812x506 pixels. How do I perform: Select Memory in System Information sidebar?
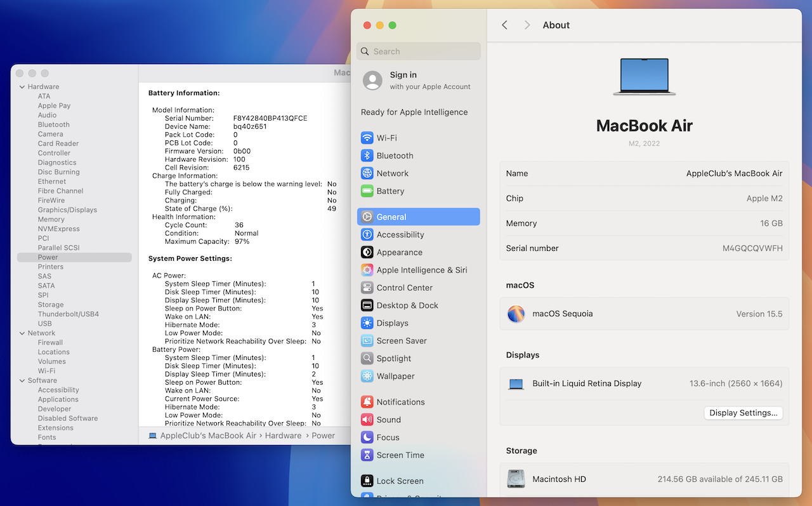[x=51, y=219]
